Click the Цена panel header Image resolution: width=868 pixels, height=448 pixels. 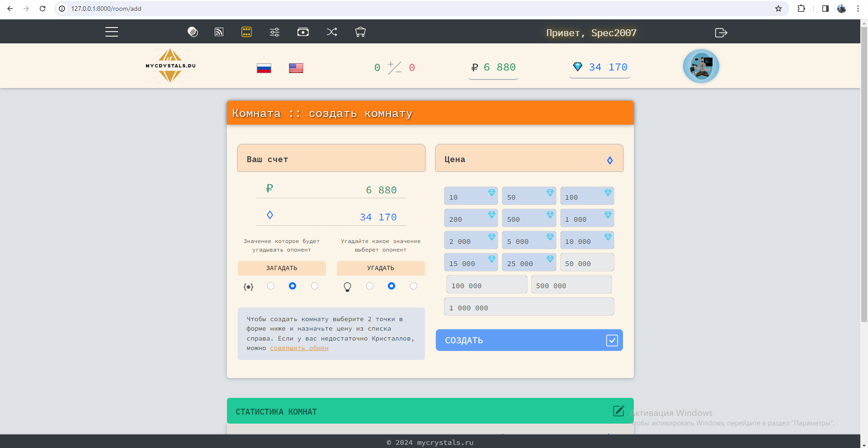pos(529,158)
